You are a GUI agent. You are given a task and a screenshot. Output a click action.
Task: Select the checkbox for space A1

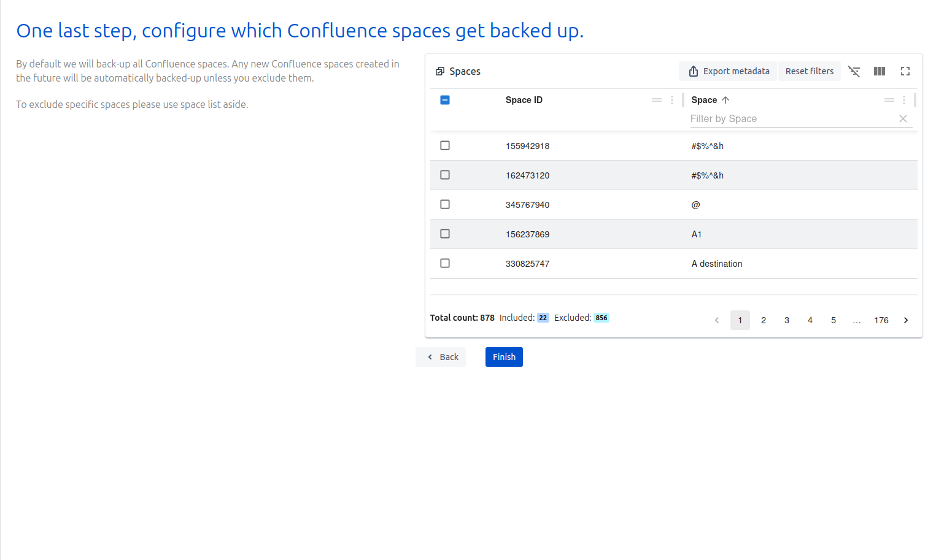coord(445,234)
